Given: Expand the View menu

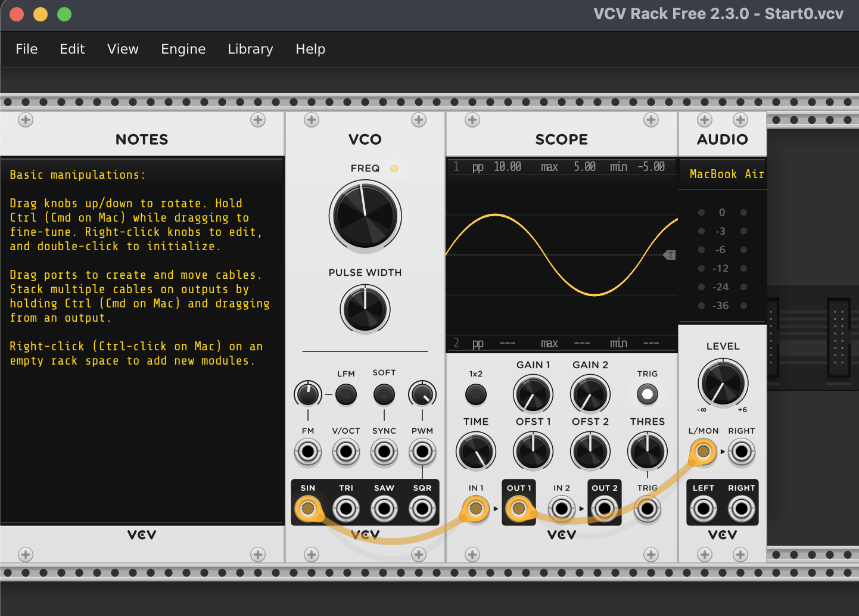Looking at the screenshot, I should [123, 49].
